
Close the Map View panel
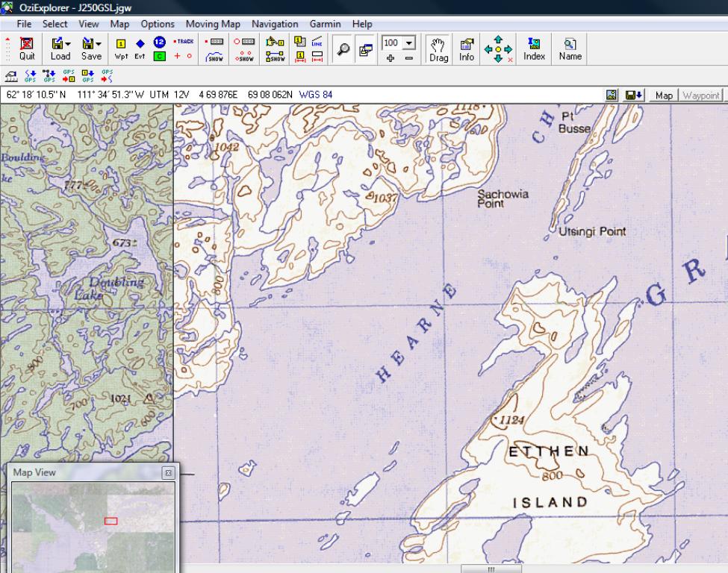pos(169,473)
